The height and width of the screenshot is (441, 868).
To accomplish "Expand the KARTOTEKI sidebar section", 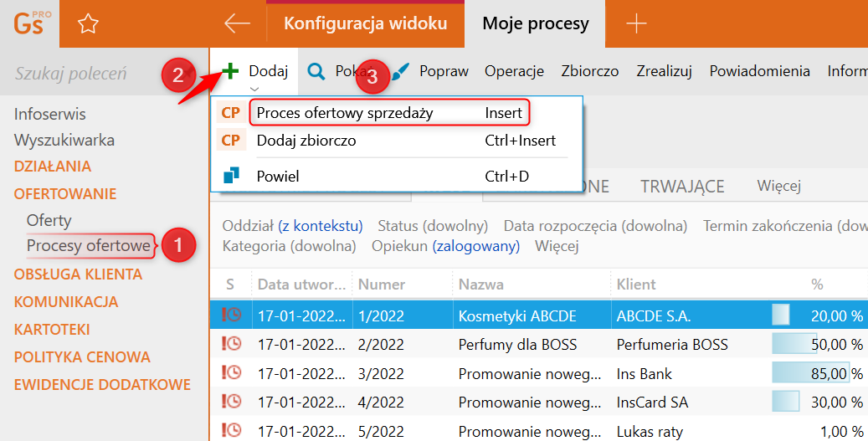I will point(52,330).
